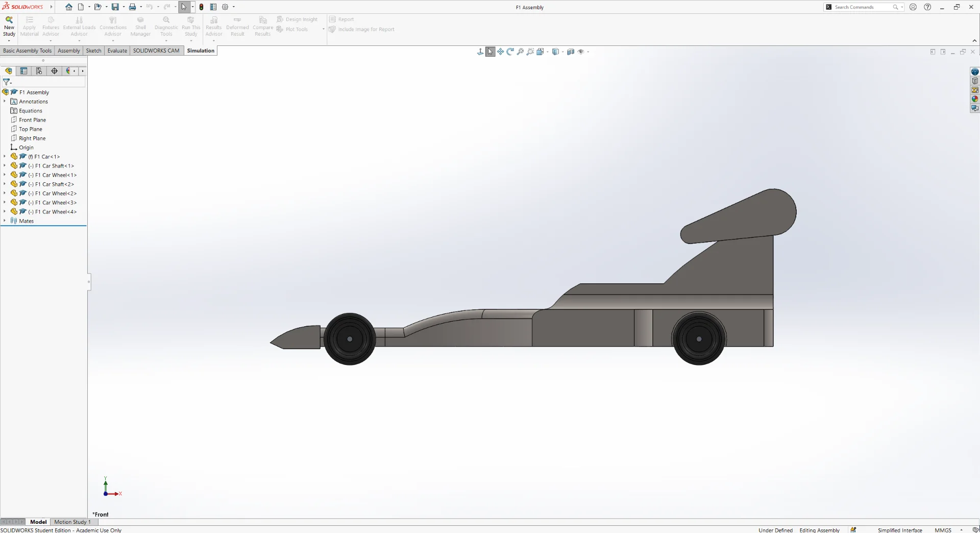Screen dimensions: 980x533
Task: Toggle Hide/Show Items eye icon
Action: click(581, 52)
